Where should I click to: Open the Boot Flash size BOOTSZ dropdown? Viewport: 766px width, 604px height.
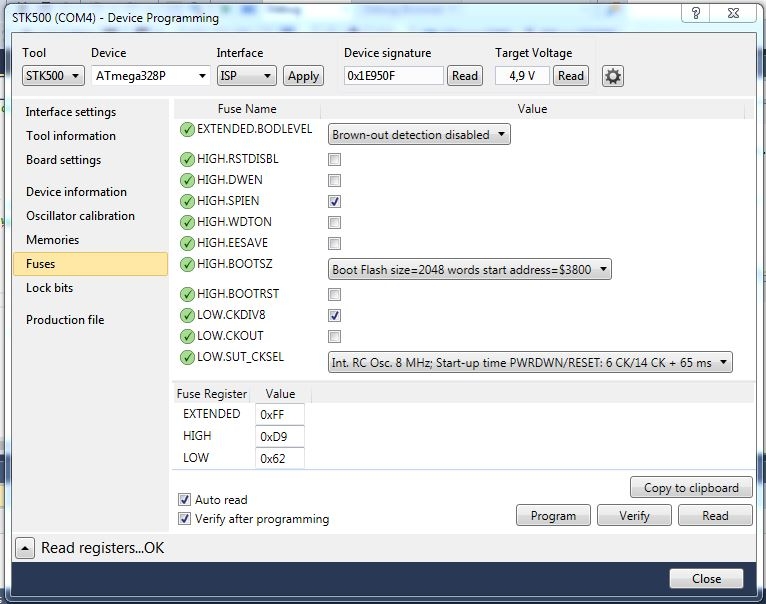tap(469, 269)
